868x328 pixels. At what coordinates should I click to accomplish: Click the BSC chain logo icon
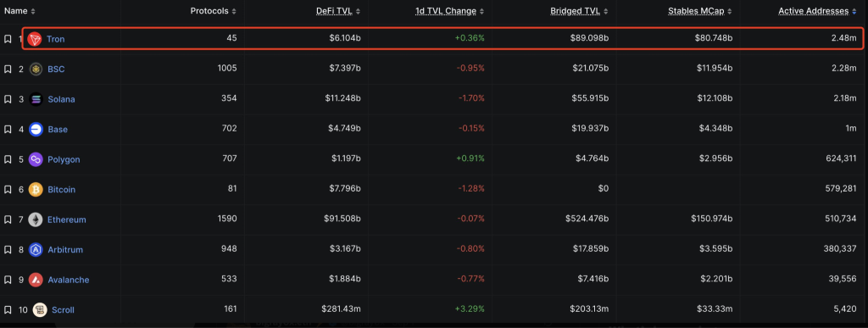[x=36, y=69]
